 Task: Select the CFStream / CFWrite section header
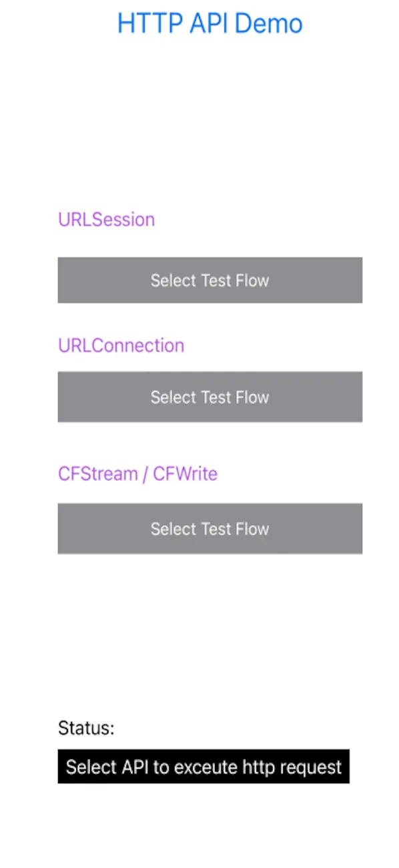[137, 473]
